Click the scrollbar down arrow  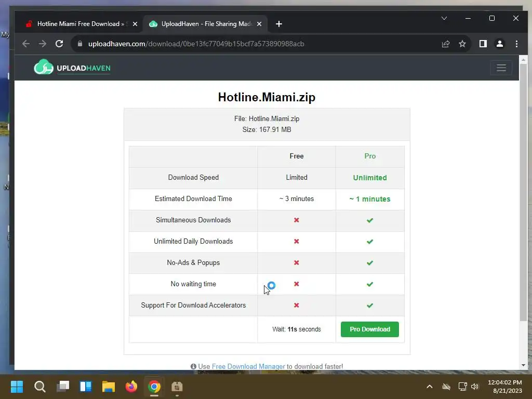point(523,365)
